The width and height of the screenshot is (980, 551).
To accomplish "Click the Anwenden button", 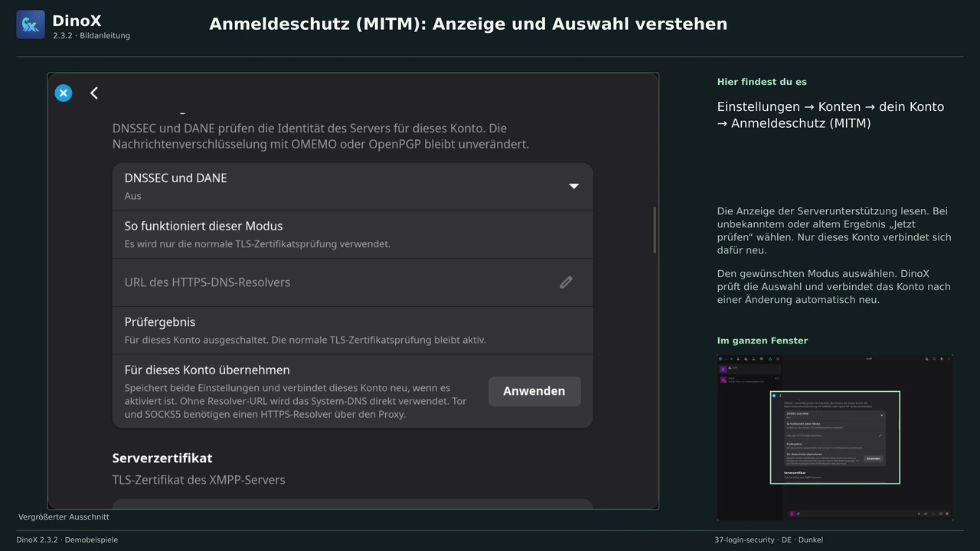I will [x=534, y=391].
